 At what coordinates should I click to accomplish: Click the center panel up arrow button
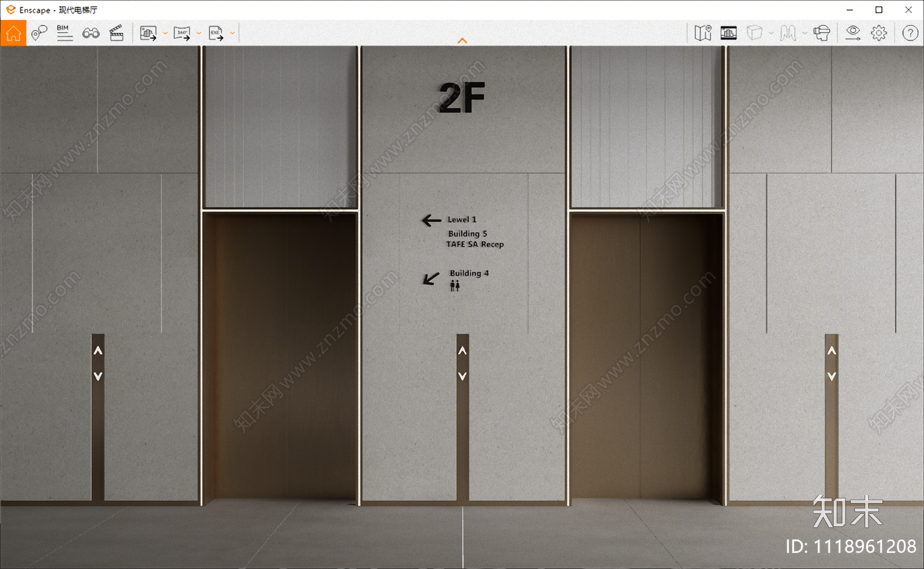[463, 351]
